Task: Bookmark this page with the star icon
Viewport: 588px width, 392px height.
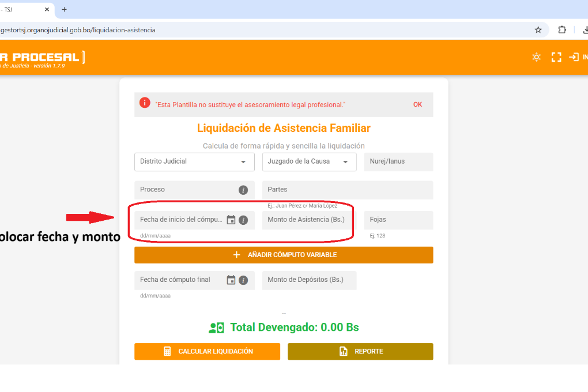Action: tap(538, 30)
